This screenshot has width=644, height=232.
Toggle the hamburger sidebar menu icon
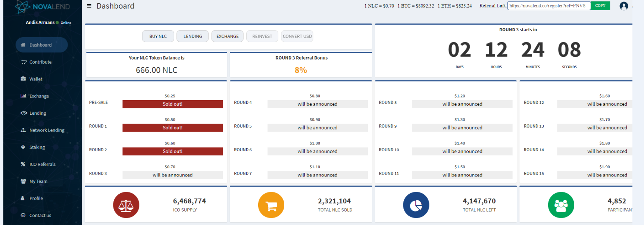click(89, 6)
